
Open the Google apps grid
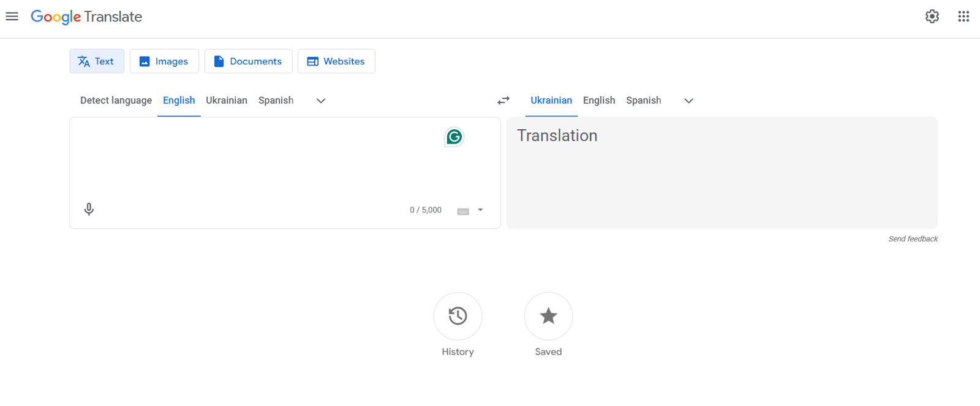tap(963, 17)
